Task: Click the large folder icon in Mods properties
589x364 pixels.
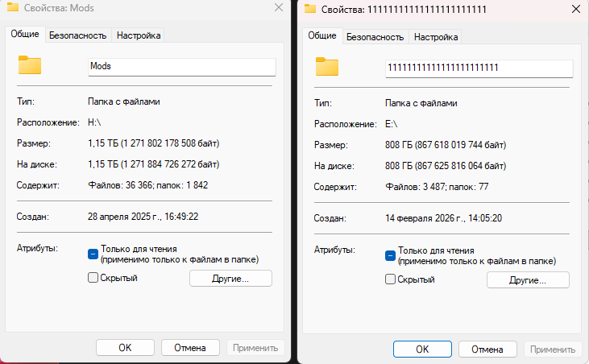Action: tap(30, 65)
